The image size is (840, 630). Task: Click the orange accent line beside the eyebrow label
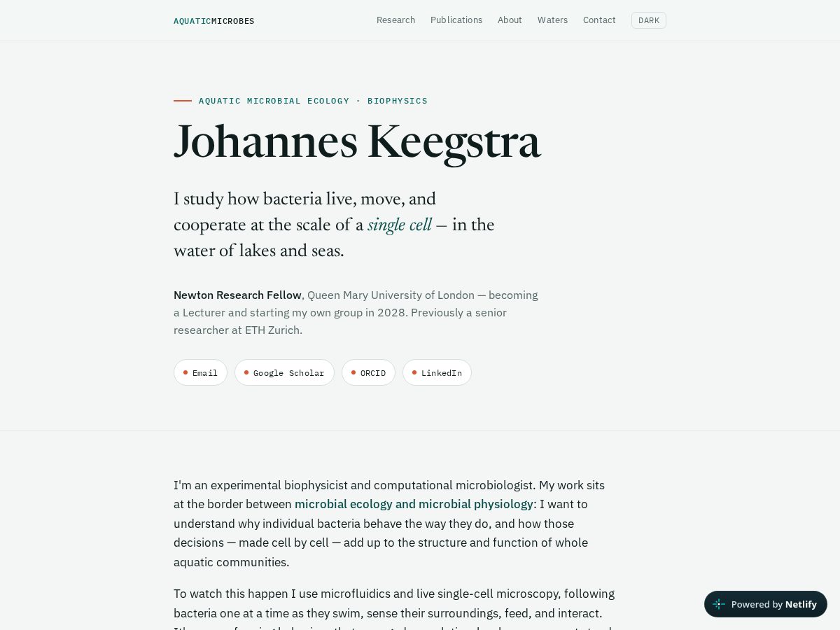(x=183, y=101)
